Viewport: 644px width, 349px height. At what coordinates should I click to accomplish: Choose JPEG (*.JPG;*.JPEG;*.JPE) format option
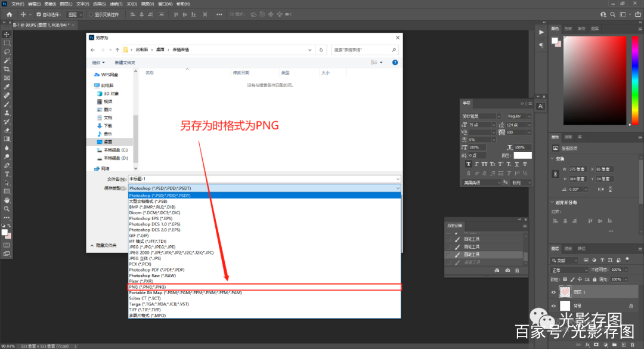[264, 247]
